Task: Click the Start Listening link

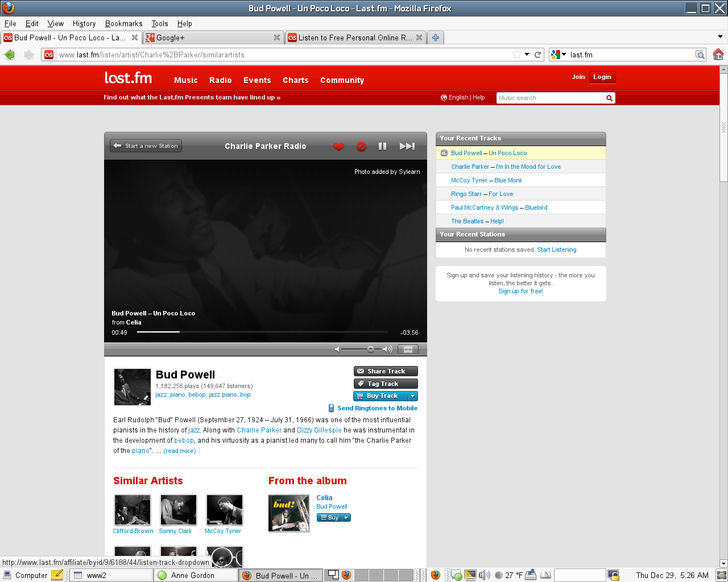Action: coord(556,250)
